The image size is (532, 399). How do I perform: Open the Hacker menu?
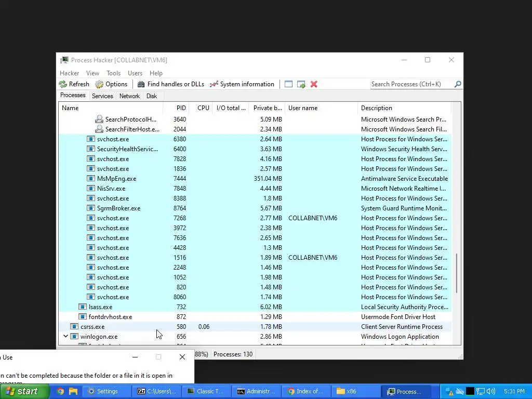point(69,73)
